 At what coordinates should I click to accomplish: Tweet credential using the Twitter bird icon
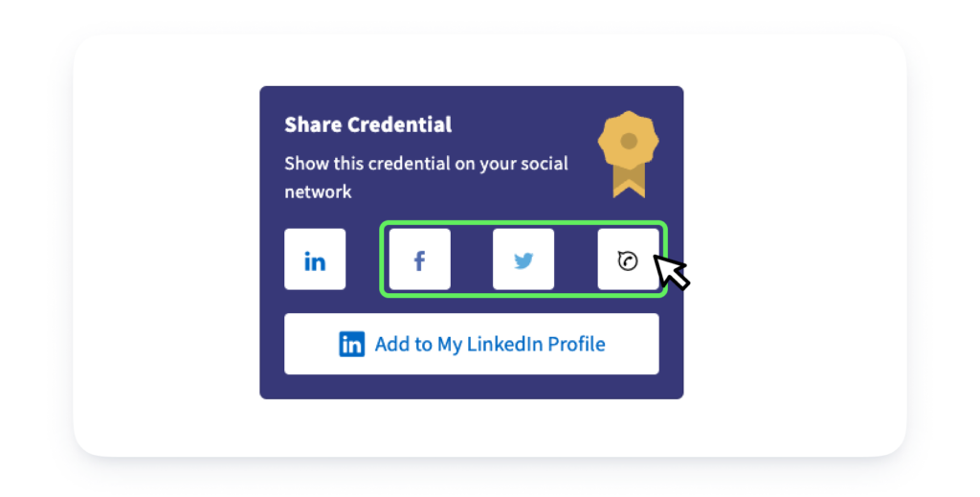pyautogui.click(x=523, y=260)
